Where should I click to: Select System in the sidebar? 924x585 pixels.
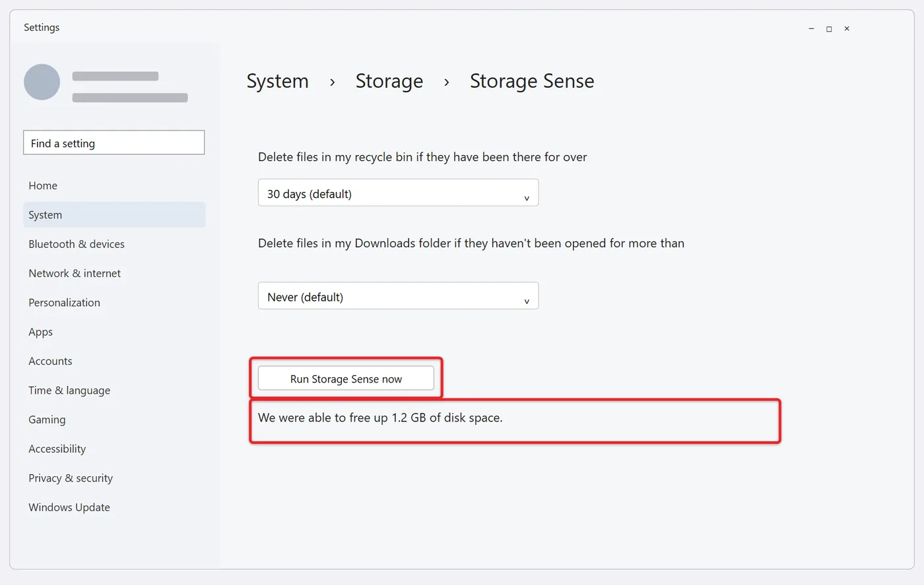coord(114,215)
